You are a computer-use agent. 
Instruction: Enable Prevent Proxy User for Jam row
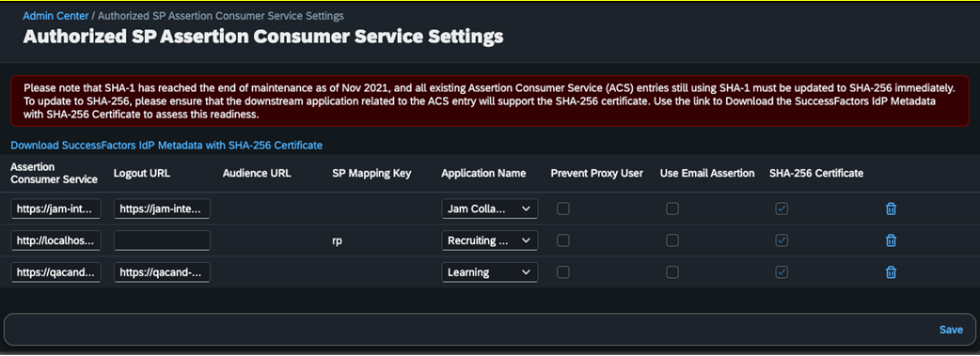[x=563, y=209]
